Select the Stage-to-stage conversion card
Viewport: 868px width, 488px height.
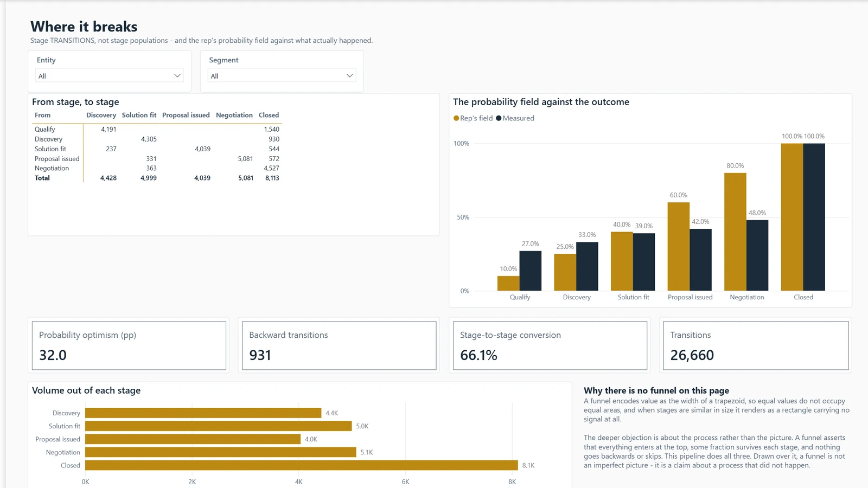tap(550, 345)
